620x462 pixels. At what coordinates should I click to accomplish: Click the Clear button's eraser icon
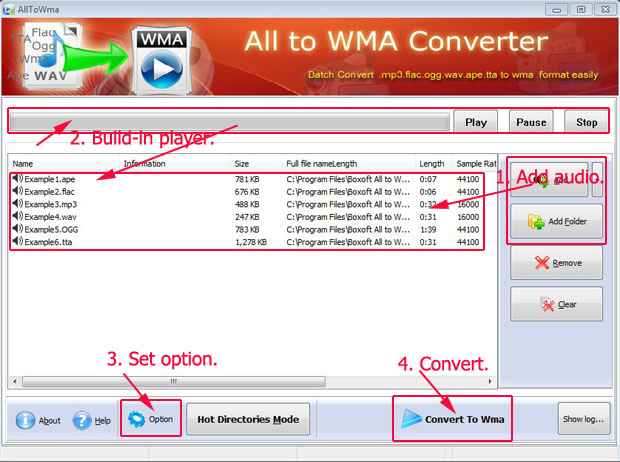tap(548, 305)
